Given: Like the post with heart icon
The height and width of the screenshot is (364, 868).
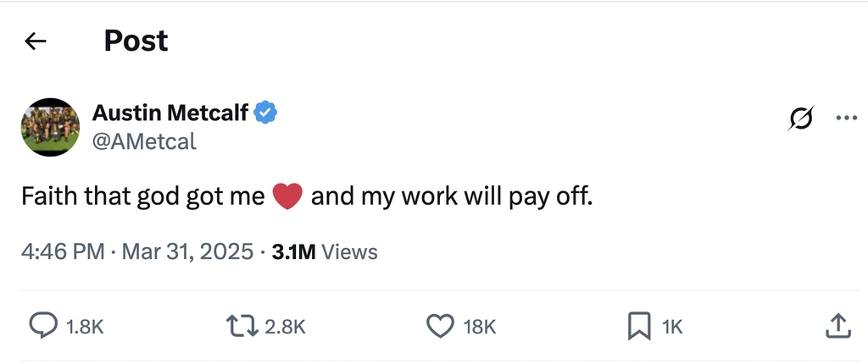Looking at the screenshot, I should [x=440, y=326].
